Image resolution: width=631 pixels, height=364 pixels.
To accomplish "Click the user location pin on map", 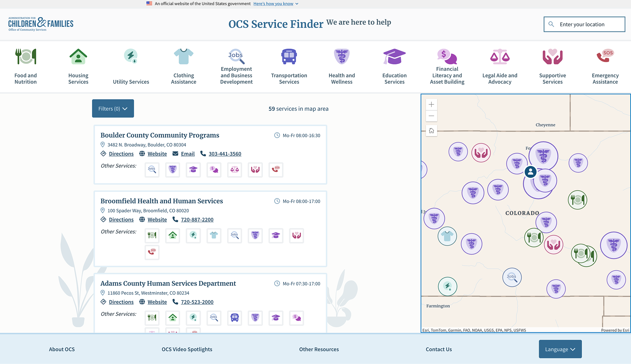I will tap(530, 171).
